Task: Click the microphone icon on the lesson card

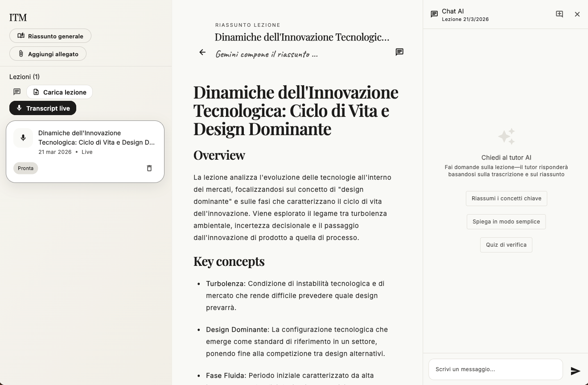Action: click(23, 137)
